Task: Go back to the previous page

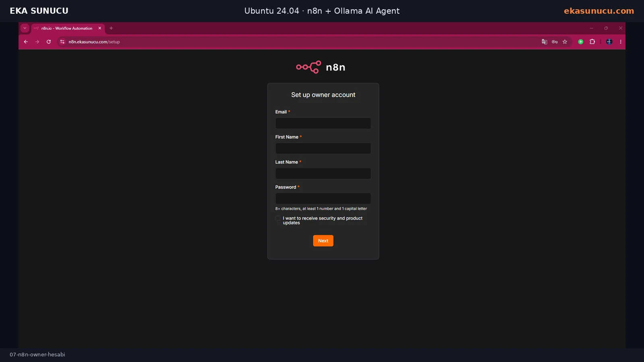Action: (x=26, y=42)
